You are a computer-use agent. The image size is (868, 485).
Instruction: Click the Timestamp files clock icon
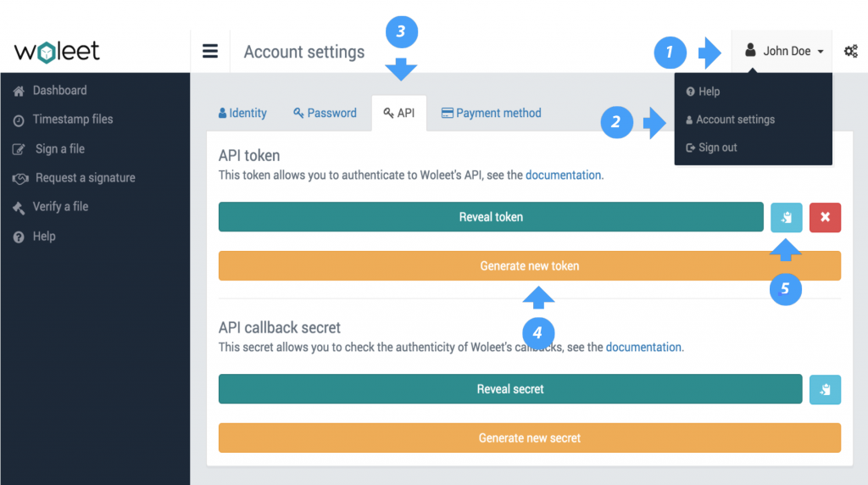(19, 120)
